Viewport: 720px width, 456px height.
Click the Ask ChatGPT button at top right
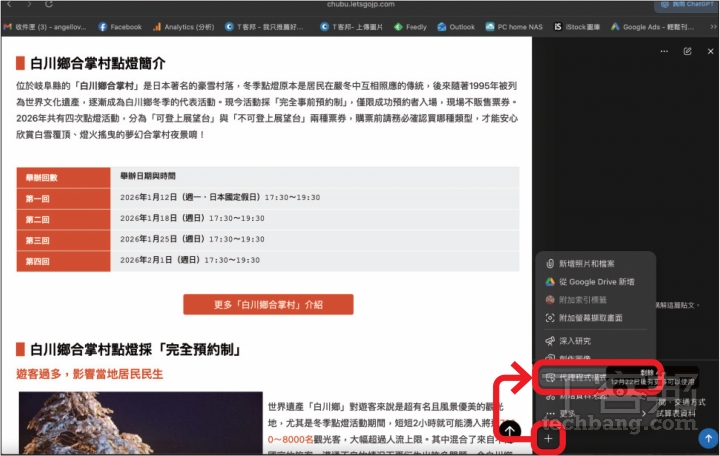click(686, 5)
